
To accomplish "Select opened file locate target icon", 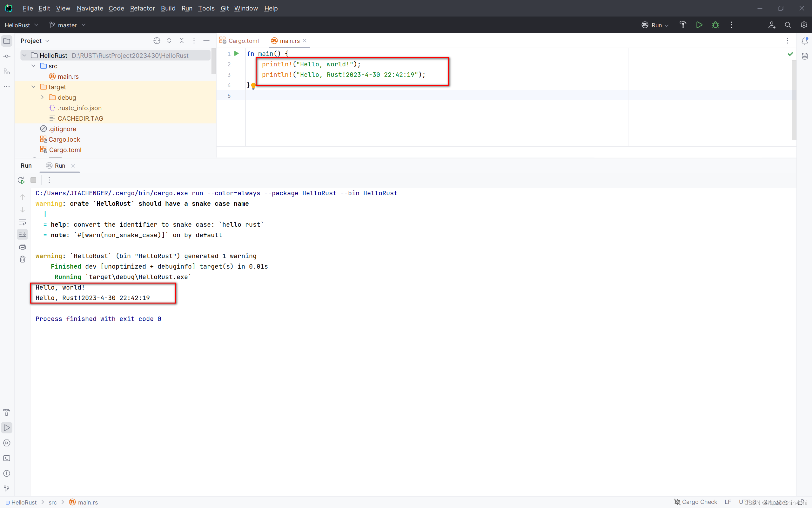I will pos(157,41).
